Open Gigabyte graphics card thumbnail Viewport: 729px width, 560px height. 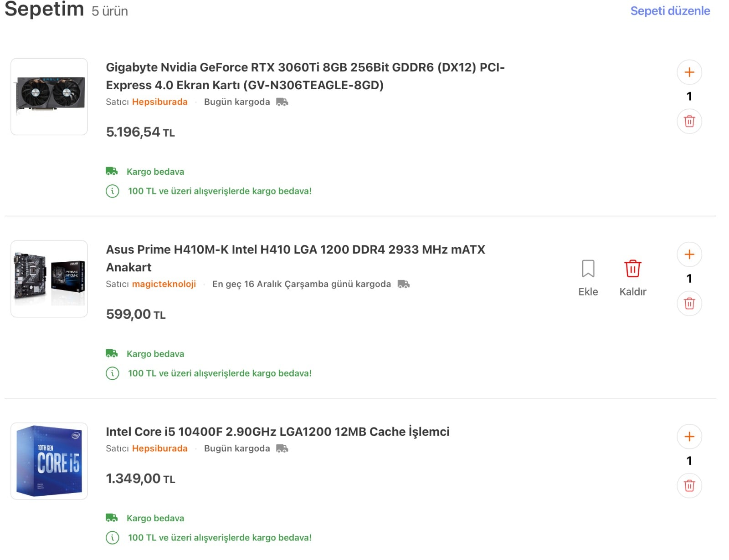tap(49, 97)
